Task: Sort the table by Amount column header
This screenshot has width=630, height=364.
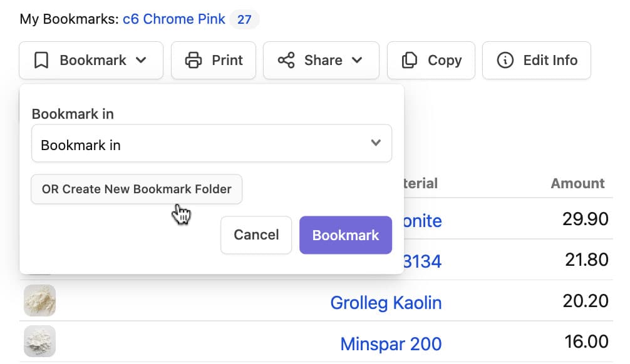Action: 577,183
